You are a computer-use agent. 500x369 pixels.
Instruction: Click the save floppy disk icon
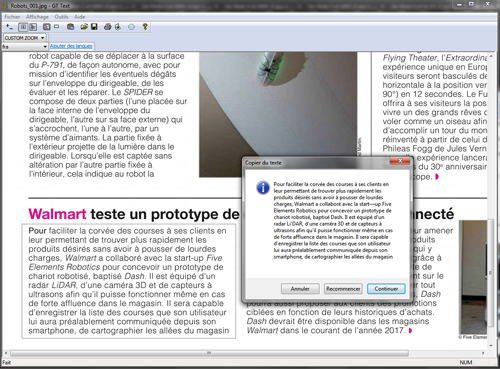coord(94,27)
